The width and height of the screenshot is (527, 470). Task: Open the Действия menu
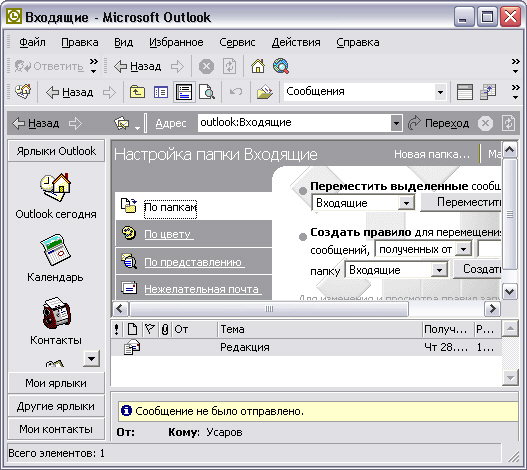296,42
